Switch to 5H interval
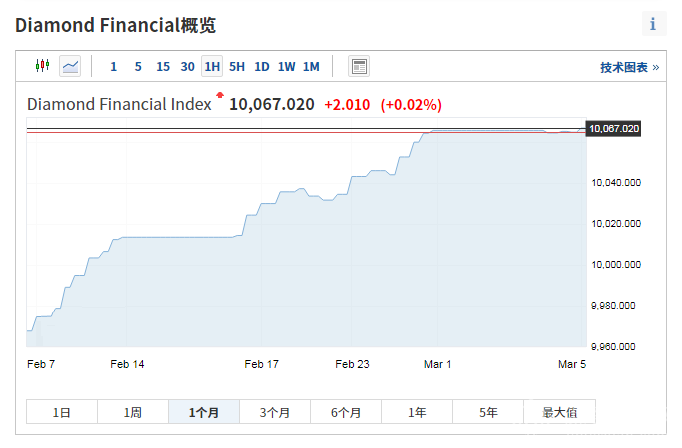Image resolution: width=682 pixels, height=448 pixels. 237,67
